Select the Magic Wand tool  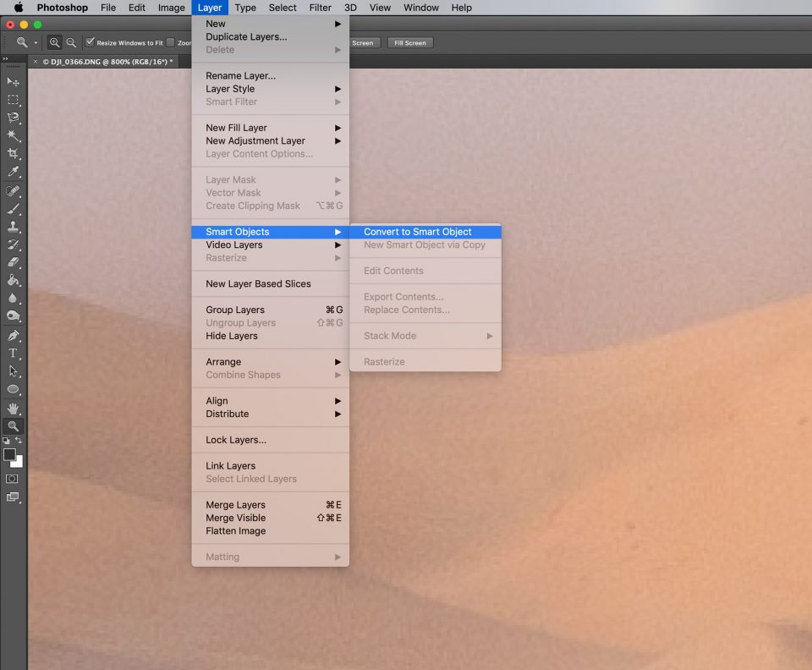coord(13,135)
